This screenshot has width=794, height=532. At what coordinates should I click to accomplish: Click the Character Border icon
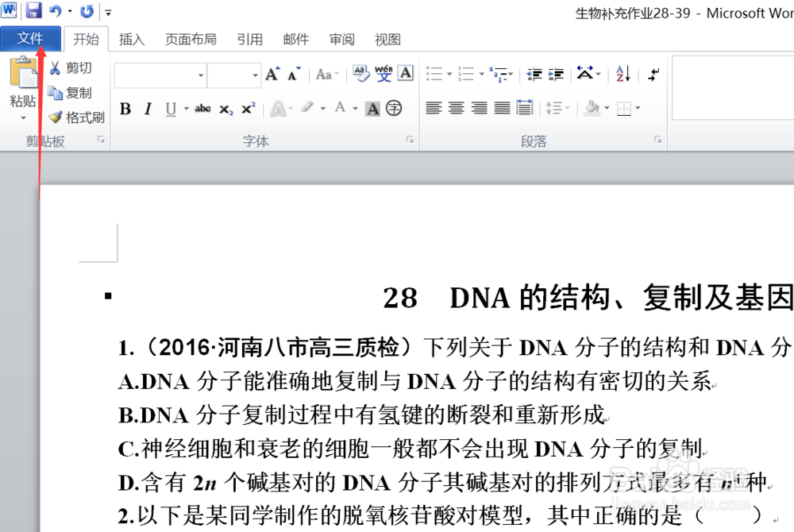click(x=405, y=73)
